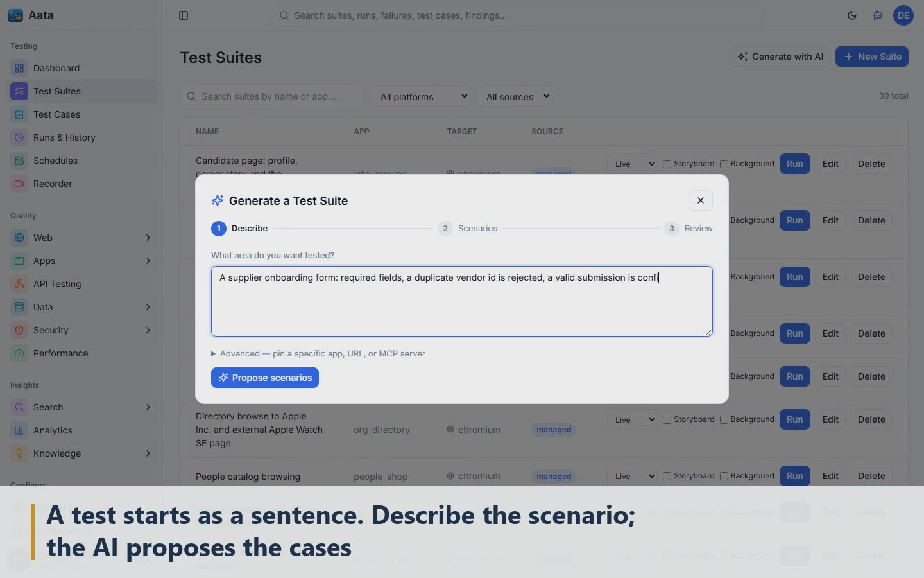Open the Recorder camera icon

coord(19,184)
